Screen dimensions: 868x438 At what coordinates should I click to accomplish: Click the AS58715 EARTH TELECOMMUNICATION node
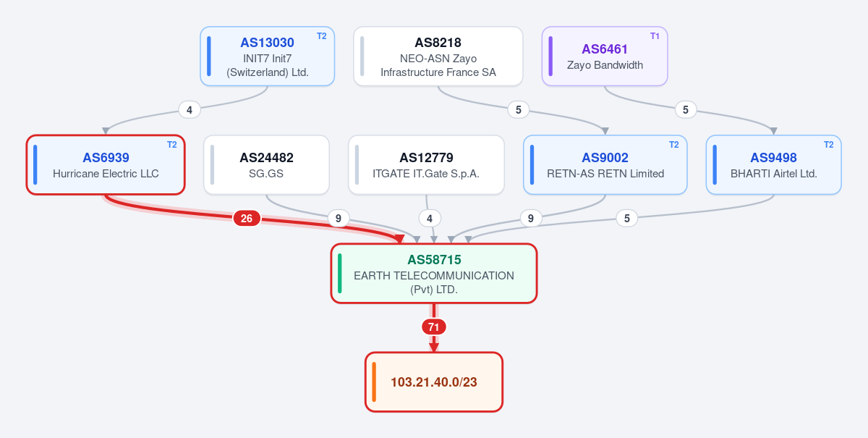(x=434, y=274)
